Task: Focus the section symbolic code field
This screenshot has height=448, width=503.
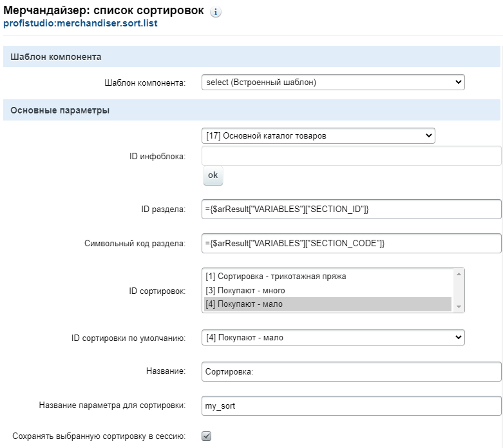Action: [351, 244]
